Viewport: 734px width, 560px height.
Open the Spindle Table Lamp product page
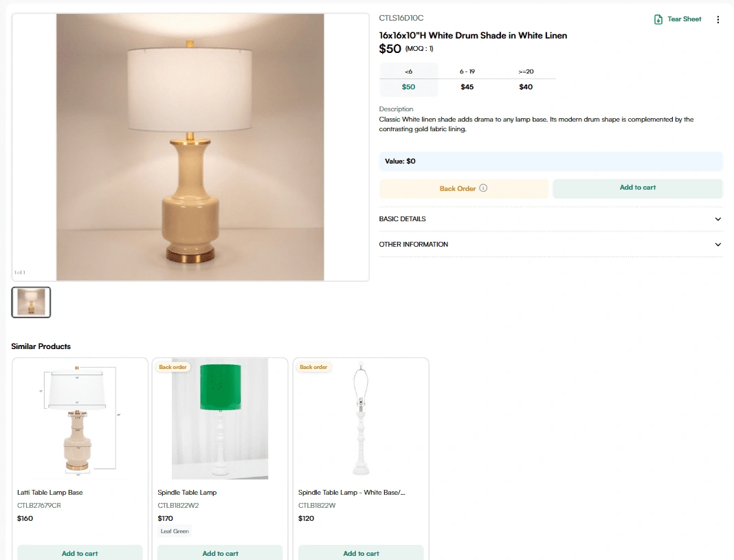(220, 419)
